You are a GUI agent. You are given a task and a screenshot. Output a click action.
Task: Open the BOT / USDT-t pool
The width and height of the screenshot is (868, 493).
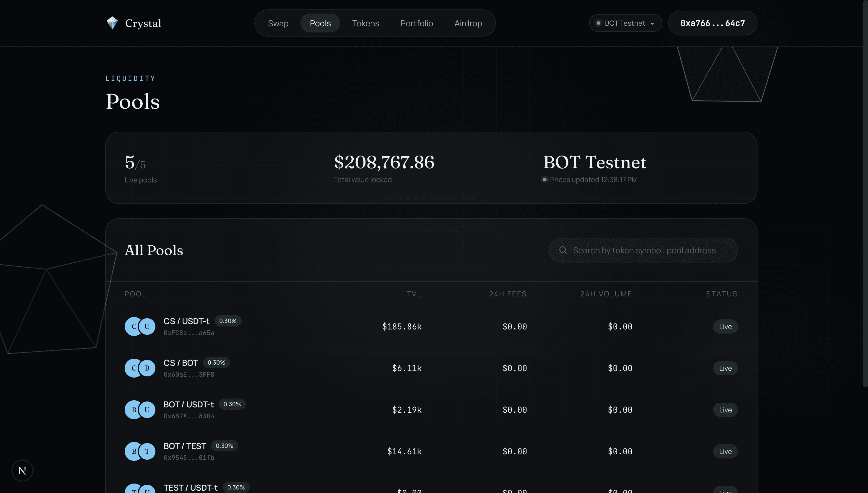431,410
